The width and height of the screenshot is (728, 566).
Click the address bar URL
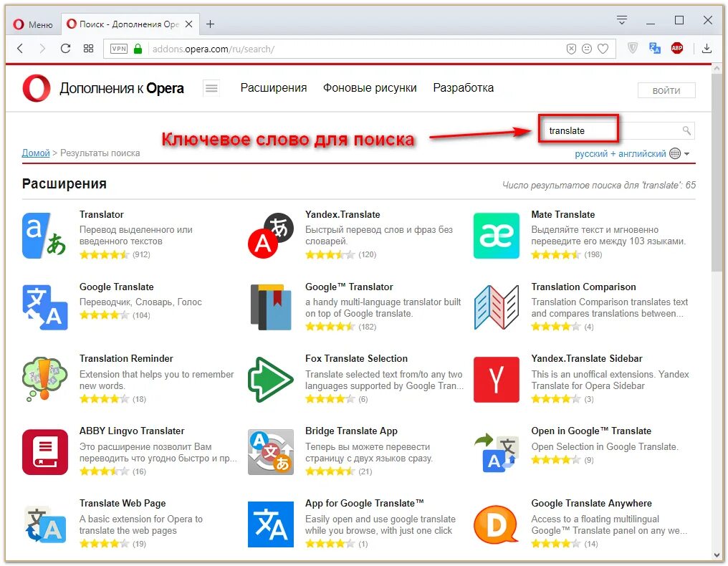[213, 49]
